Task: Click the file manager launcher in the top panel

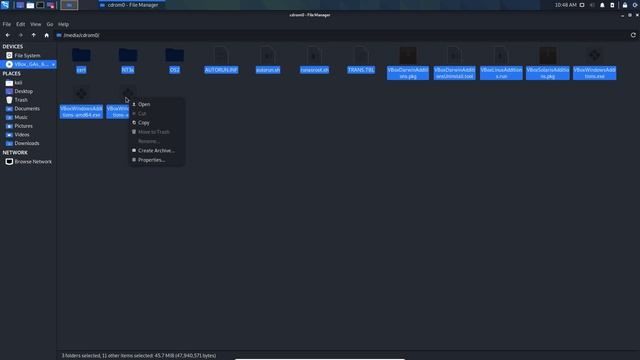Action: click(x=30, y=5)
